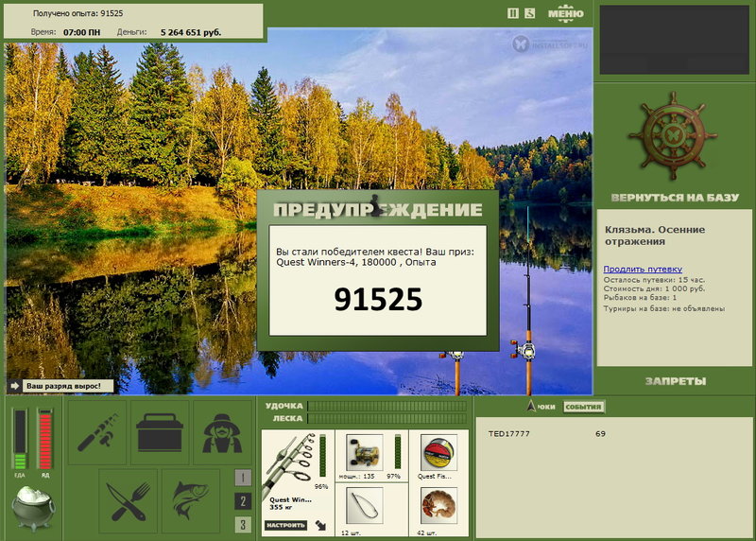The height and width of the screenshot is (541, 756).
Task: Click the Получено опыта: 91525 text
Action: pos(77,13)
